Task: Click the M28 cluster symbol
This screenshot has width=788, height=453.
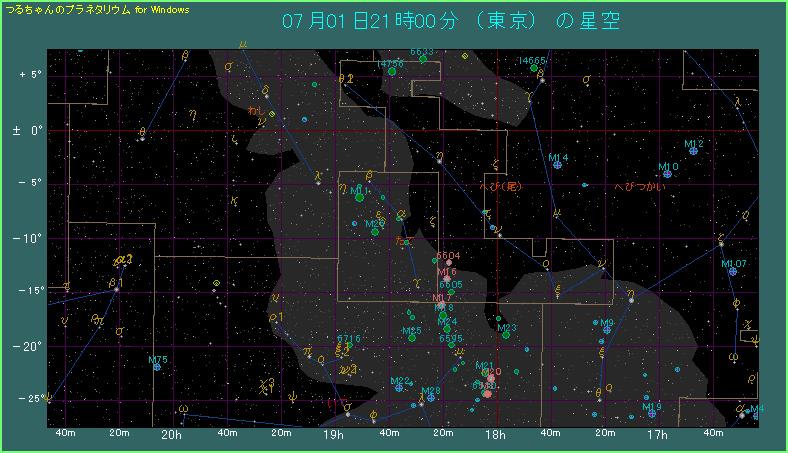Action: click(430, 397)
